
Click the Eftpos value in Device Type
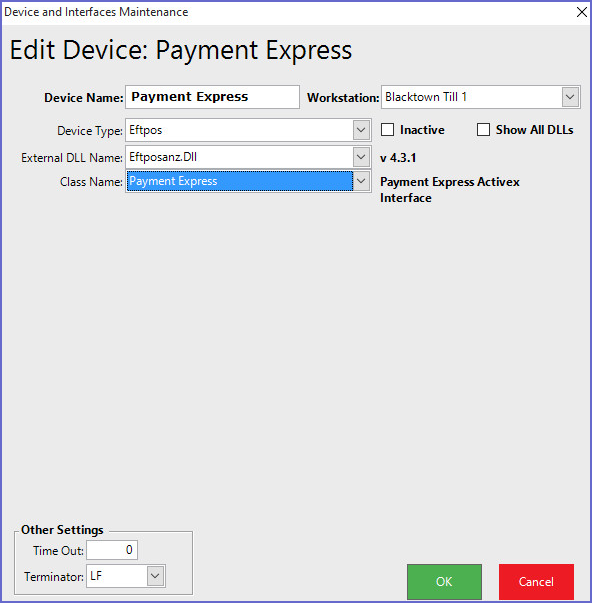pos(146,130)
